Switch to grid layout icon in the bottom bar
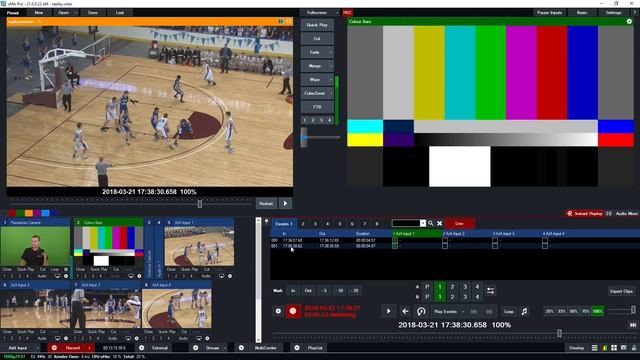The width and height of the screenshot is (640, 360). point(614,348)
